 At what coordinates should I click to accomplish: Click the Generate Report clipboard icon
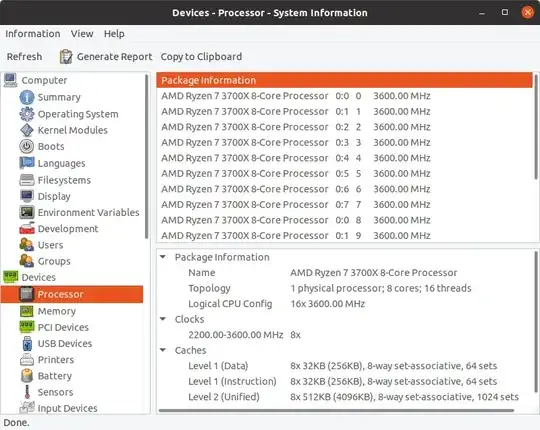66,56
